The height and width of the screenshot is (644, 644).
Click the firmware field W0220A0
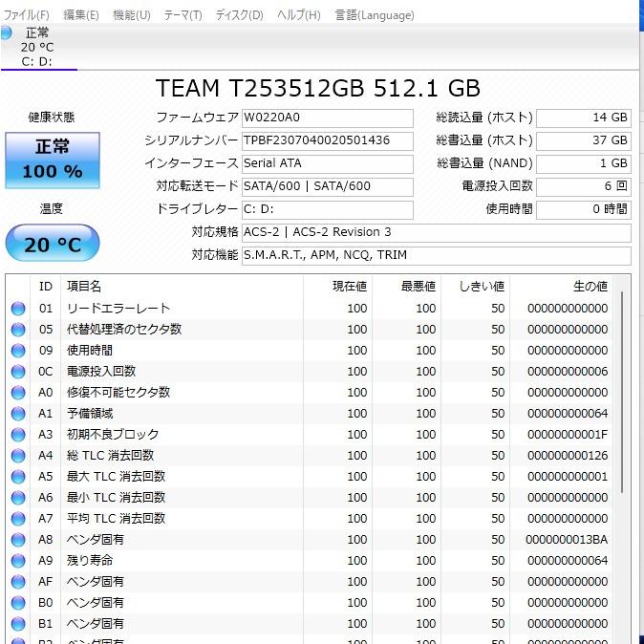click(x=328, y=118)
